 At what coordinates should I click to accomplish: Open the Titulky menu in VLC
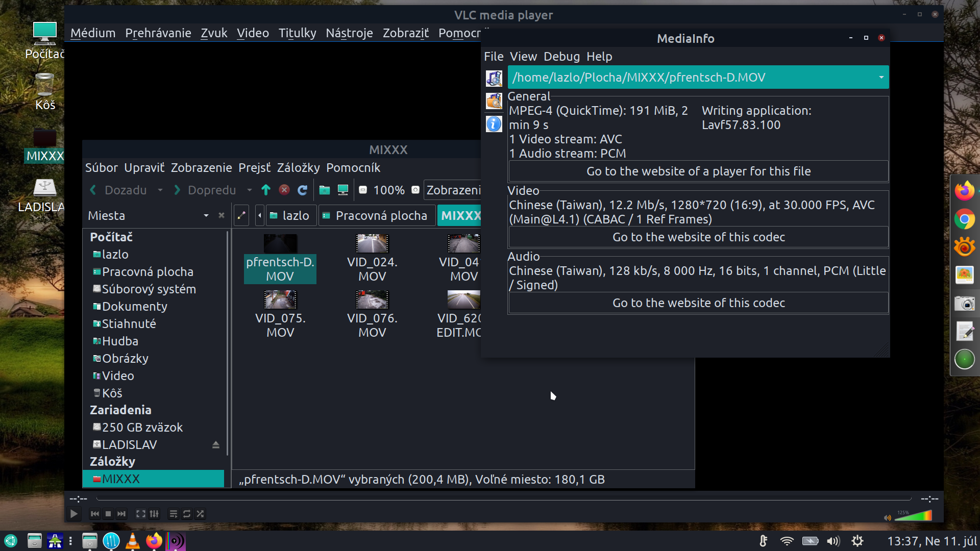point(297,33)
